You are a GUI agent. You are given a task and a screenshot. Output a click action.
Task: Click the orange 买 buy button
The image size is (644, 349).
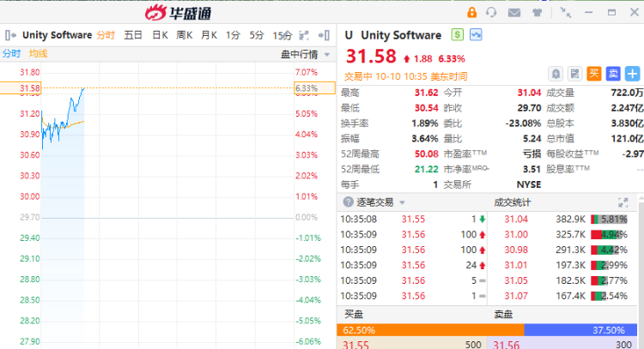(x=594, y=74)
